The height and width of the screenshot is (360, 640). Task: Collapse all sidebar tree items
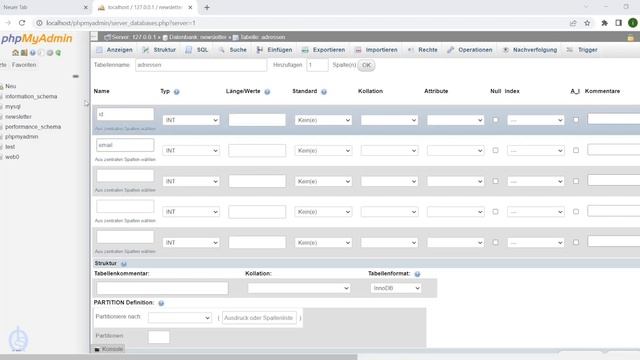coord(76,76)
